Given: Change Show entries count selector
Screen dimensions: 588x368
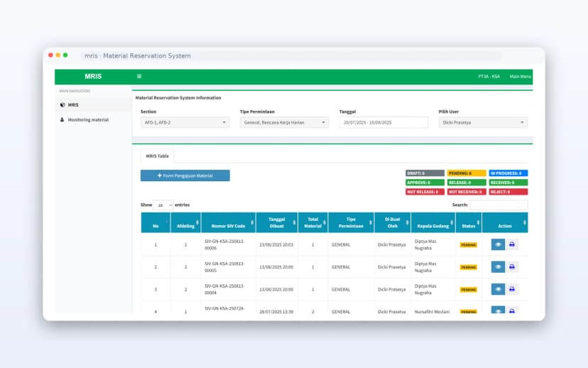Looking at the screenshot, I should pos(164,205).
